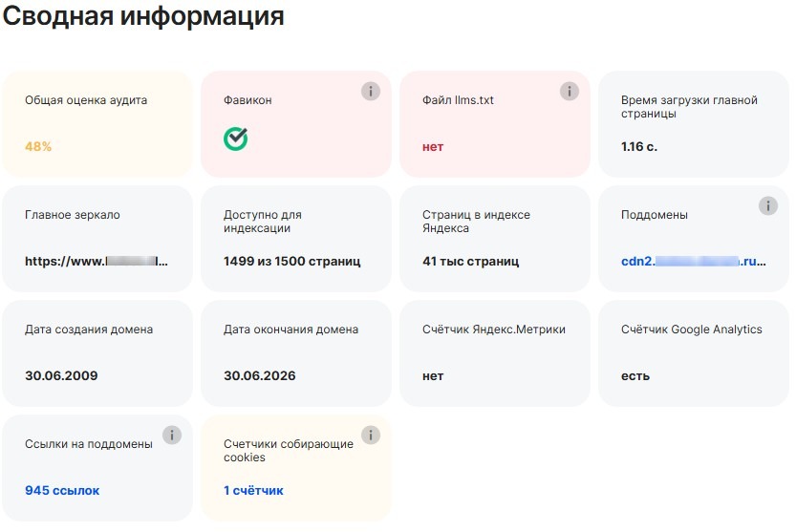Open the 945 ссылок link
Image resolution: width=796 pixels, height=532 pixels.
tap(62, 491)
